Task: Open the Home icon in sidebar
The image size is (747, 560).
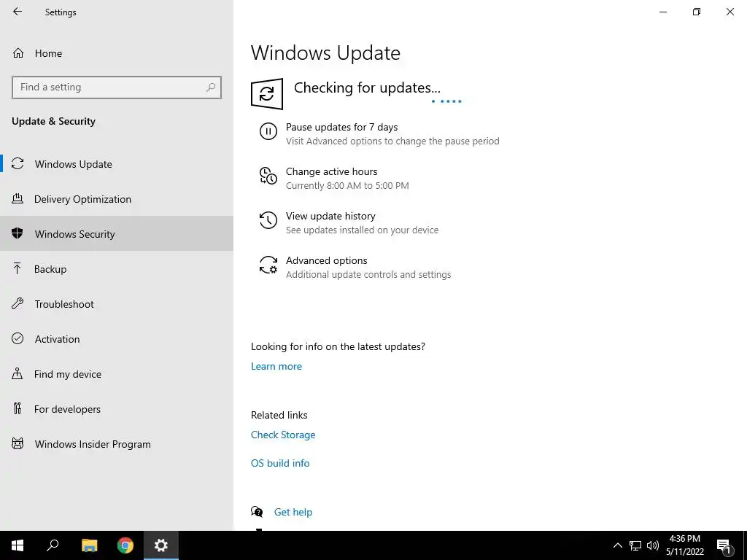Action: pos(18,53)
